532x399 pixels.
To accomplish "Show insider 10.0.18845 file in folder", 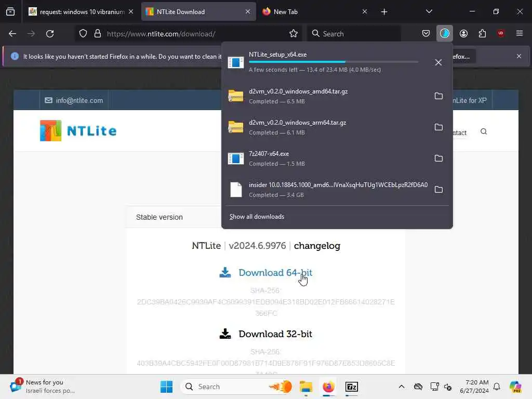I will click(438, 190).
